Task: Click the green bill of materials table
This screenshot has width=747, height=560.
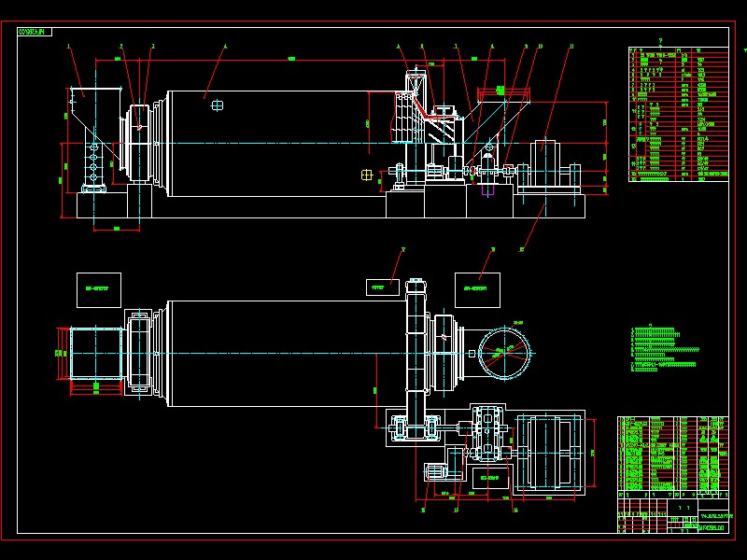Action: click(x=673, y=455)
